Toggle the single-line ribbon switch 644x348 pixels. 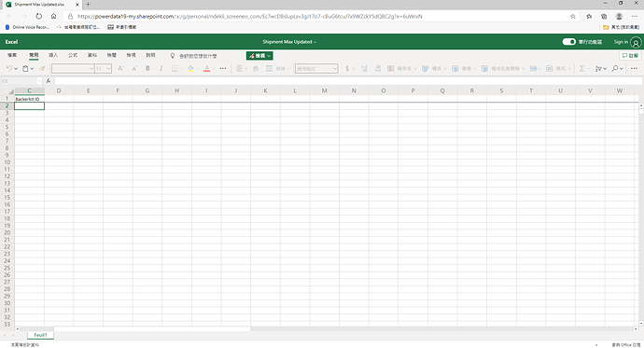coord(568,42)
